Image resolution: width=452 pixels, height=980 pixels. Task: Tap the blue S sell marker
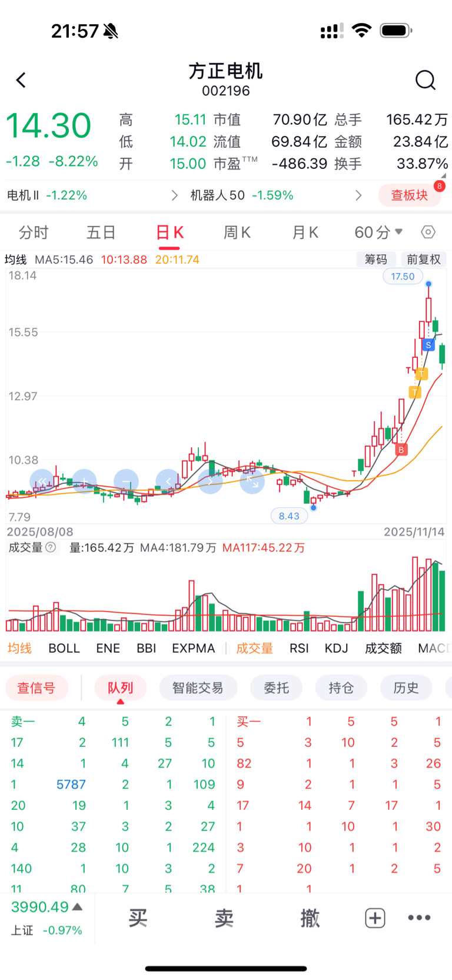(x=428, y=345)
